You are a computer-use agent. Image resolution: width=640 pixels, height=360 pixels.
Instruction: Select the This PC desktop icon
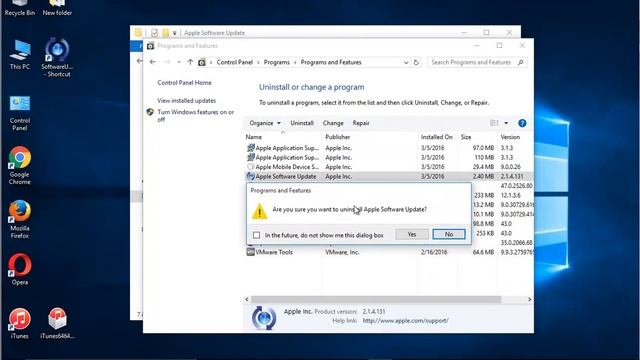click(20, 55)
